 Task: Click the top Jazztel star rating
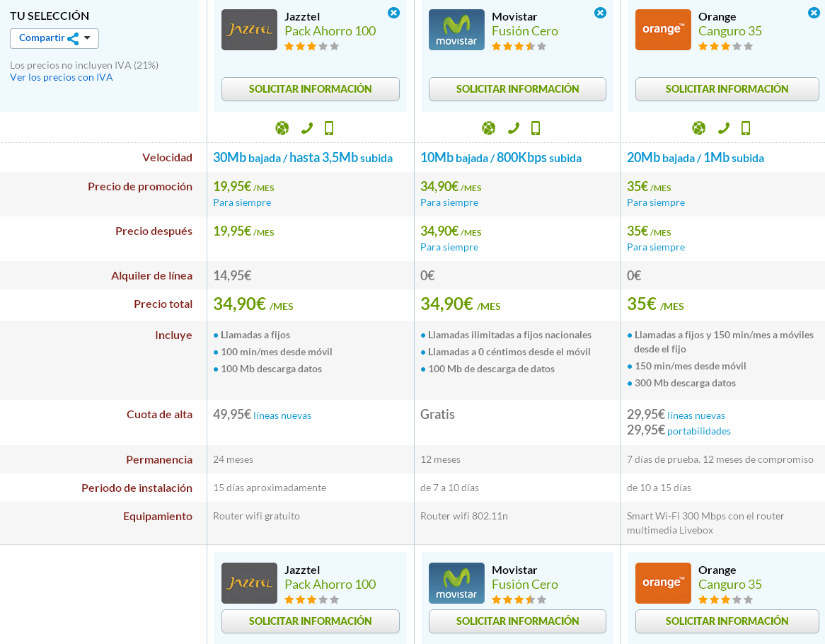coord(311,46)
